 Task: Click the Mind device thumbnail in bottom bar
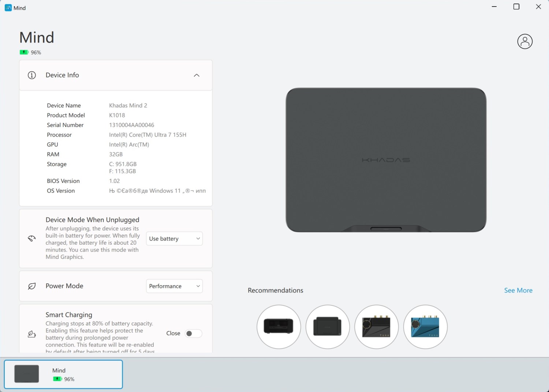[27, 374]
